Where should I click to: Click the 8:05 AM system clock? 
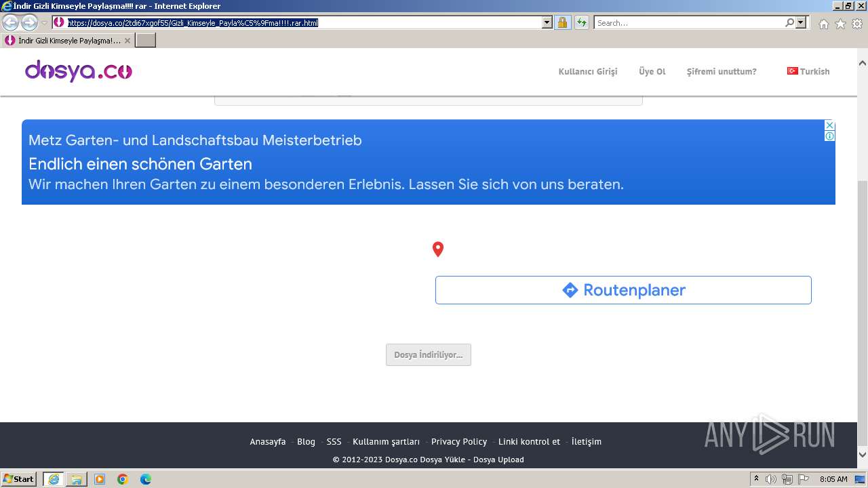[x=833, y=479]
